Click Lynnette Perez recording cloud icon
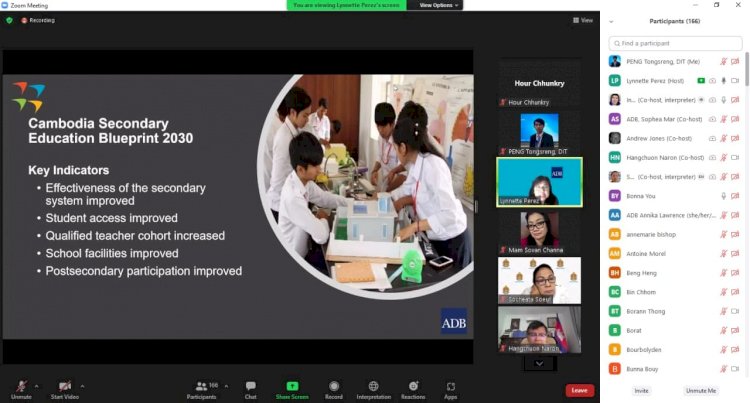 tap(712, 81)
